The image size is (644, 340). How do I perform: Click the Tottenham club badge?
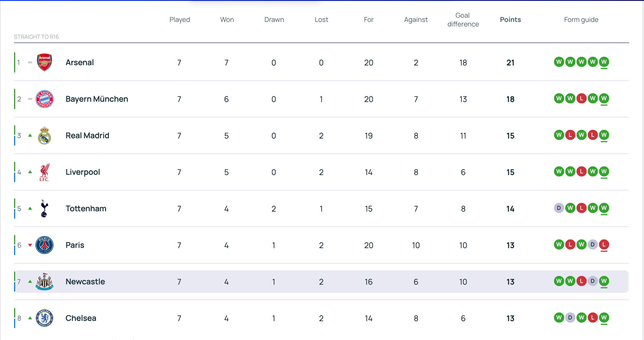44,208
